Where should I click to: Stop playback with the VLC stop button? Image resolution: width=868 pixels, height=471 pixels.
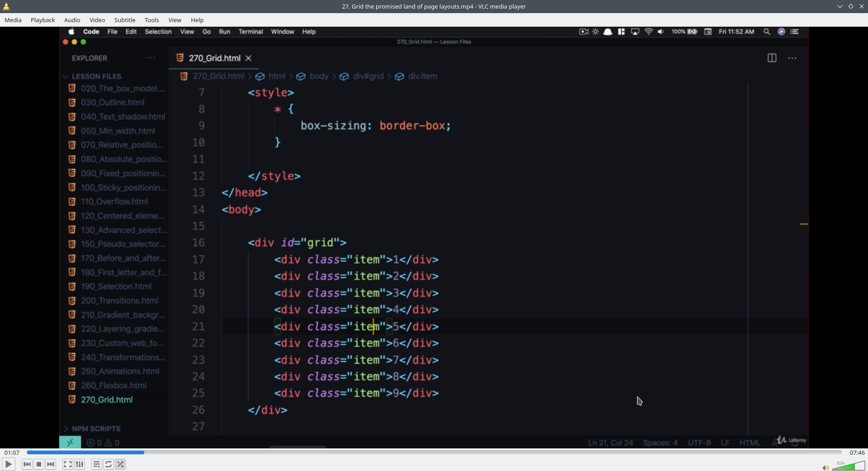[39, 464]
